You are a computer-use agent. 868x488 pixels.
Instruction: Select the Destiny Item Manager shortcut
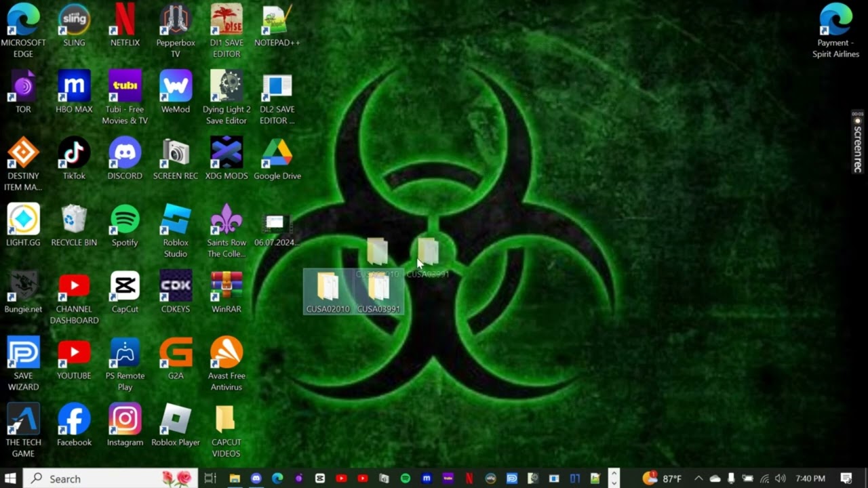(x=23, y=164)
